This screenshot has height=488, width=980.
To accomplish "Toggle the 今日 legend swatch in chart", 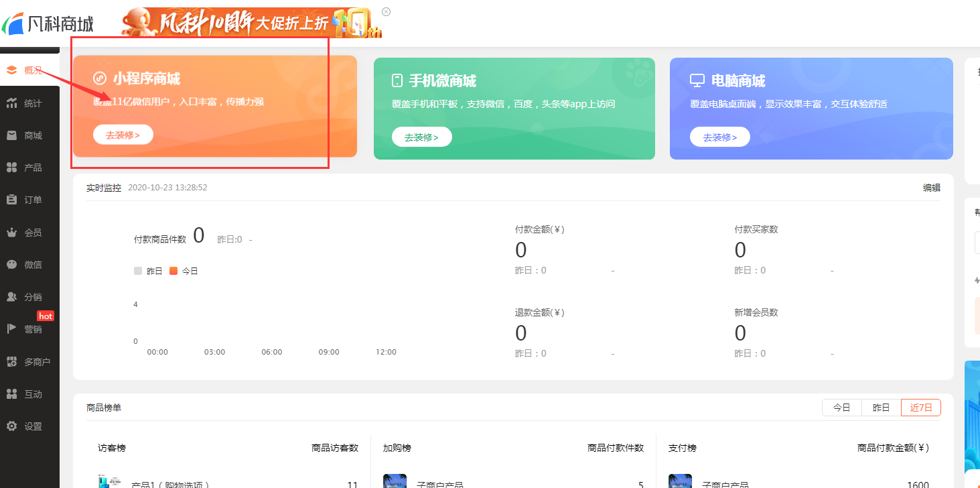I will (x=173, y=271).
